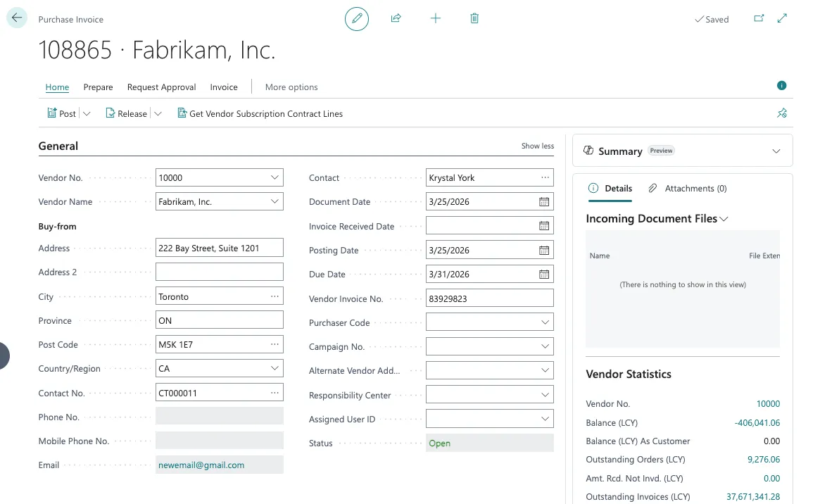Go back using the arrow icon
This screenshot has width=820, height=504.
tap(17, 18)
